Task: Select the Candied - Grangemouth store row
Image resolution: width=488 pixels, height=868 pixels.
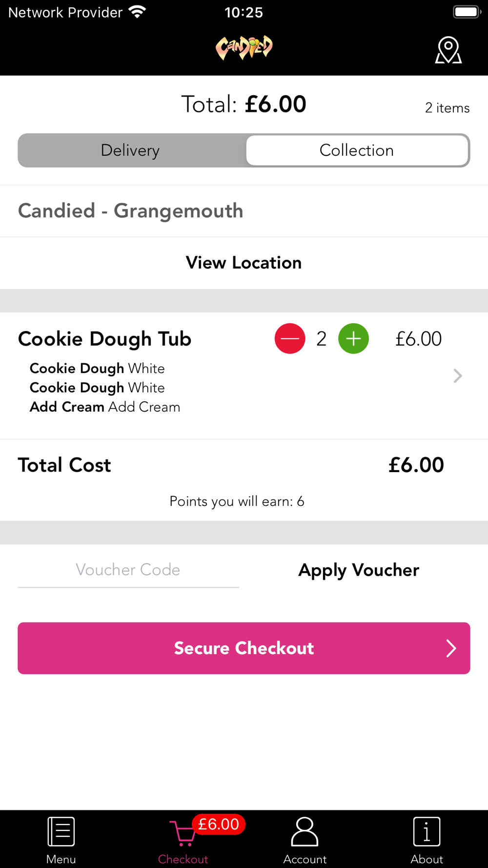Action: click(244, 211)
